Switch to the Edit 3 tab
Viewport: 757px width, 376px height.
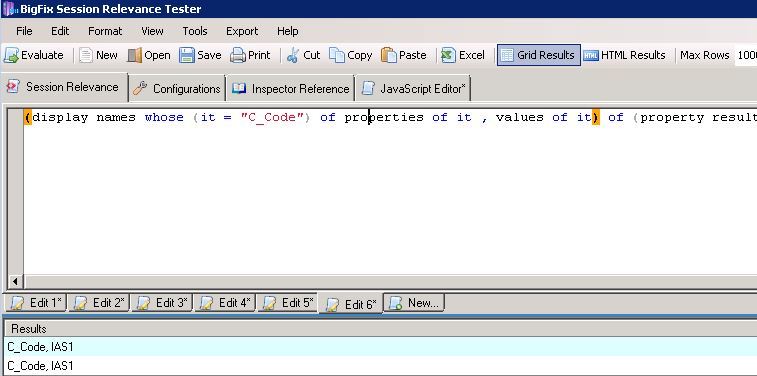162,303
